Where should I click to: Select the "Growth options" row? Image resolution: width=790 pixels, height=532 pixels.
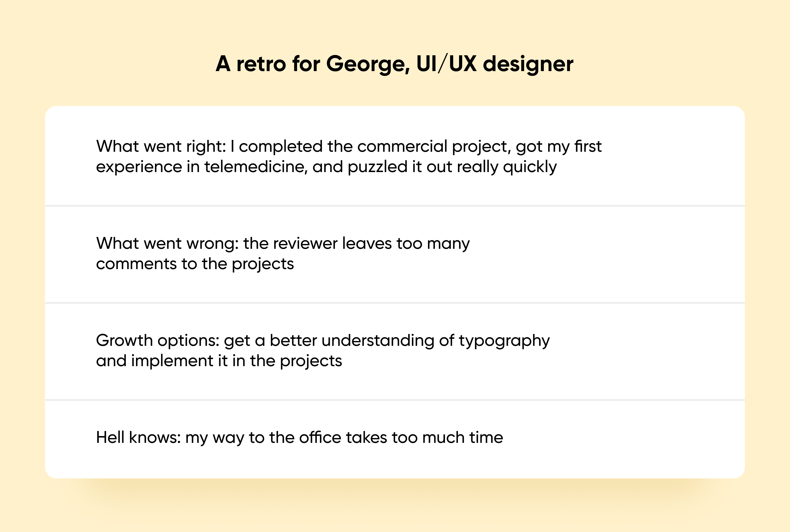395,351
